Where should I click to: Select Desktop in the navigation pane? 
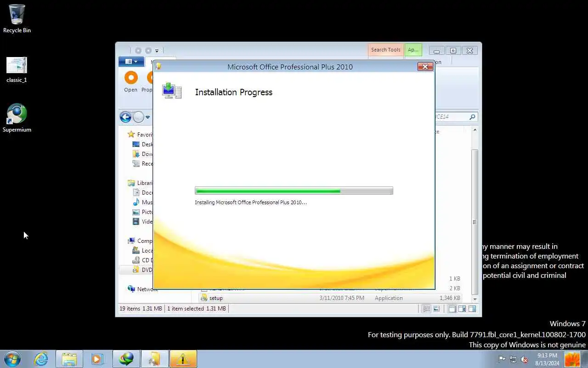(x=142, y=144)
